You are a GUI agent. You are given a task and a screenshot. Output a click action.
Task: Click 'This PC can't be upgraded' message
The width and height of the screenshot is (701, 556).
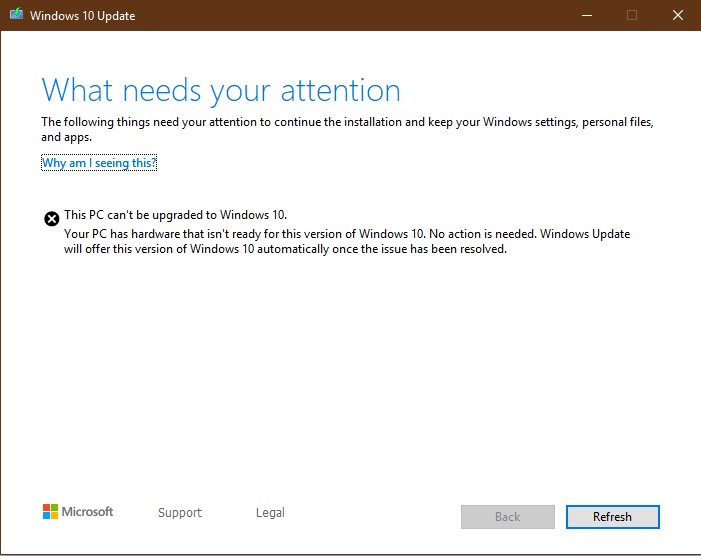point(175,215)
